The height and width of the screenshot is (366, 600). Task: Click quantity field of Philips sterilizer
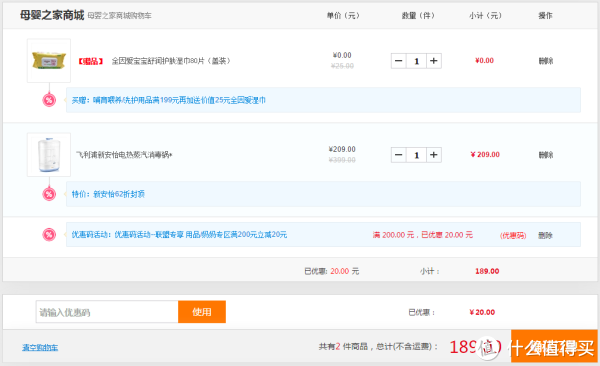[416, 155]
